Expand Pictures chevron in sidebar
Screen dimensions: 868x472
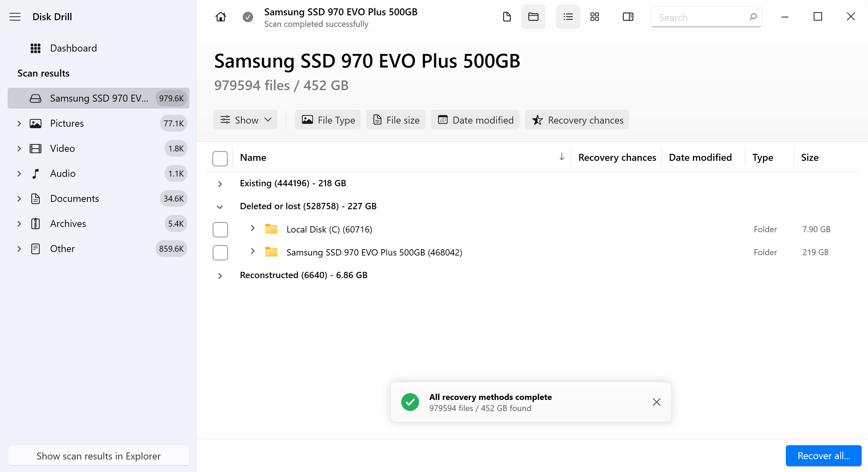point(19,123)
